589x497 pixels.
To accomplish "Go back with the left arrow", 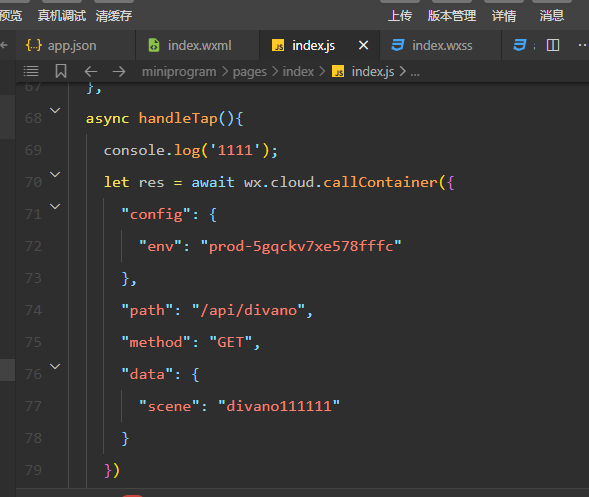I will (91, 71).
